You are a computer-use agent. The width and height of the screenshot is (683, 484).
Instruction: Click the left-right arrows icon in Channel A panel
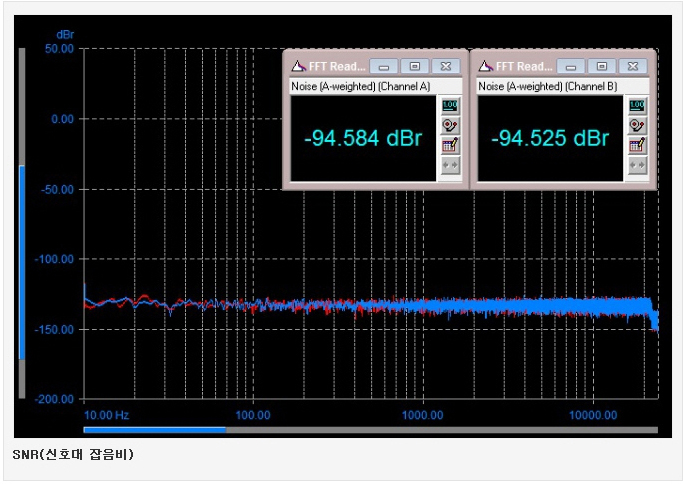(450, 165)
